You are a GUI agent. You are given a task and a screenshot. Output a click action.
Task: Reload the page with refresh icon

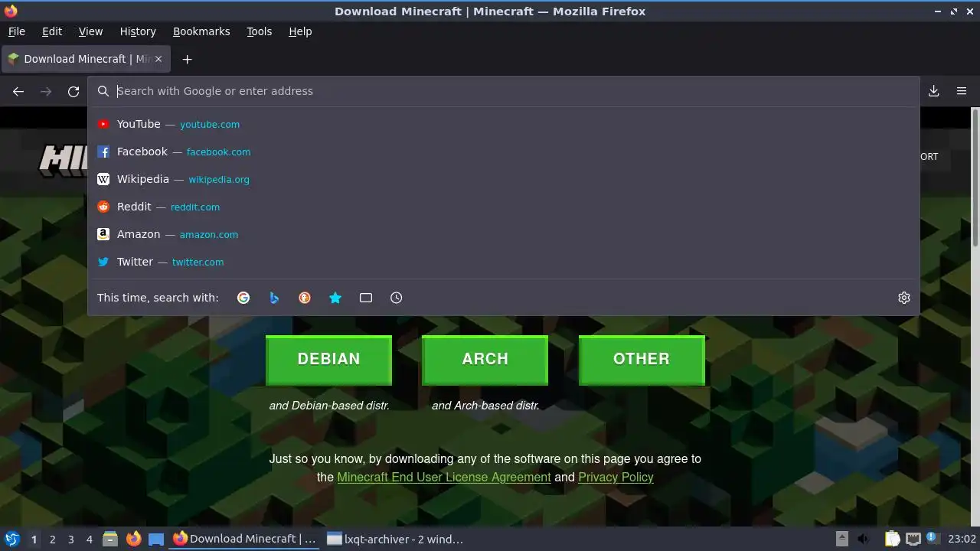[x=73, y=91]
